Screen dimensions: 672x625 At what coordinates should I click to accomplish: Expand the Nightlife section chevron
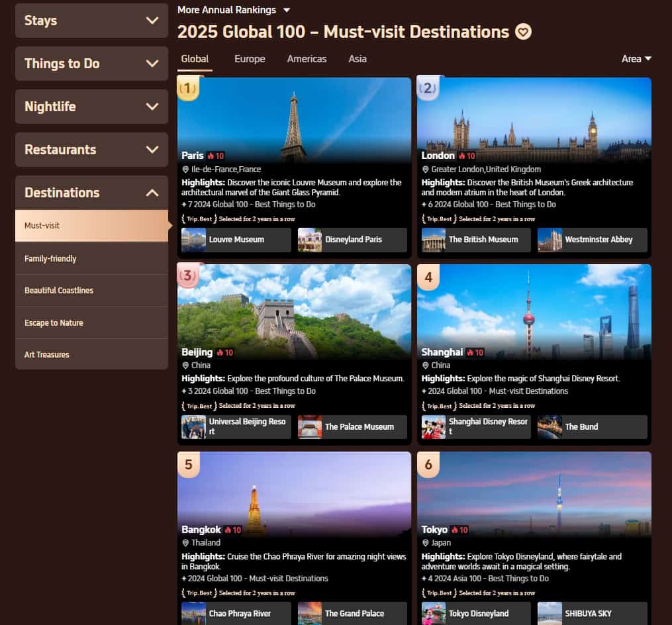pyautogui.click(x=152, y=107)
